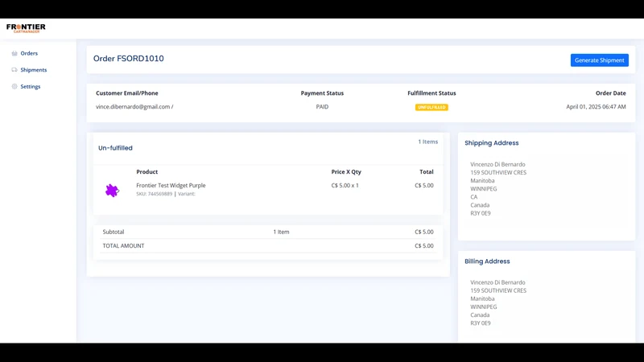Screen dimensions: 644x362
Task: Click the shipping postal code R3Y 0E9
Action: click(481, 213)
